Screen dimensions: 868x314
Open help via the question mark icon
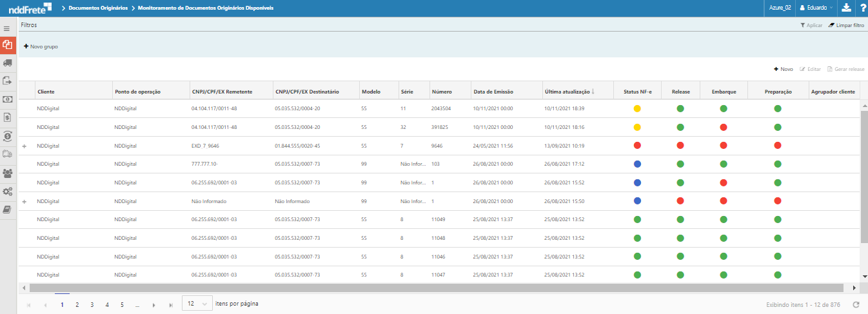tap(862, 8)
